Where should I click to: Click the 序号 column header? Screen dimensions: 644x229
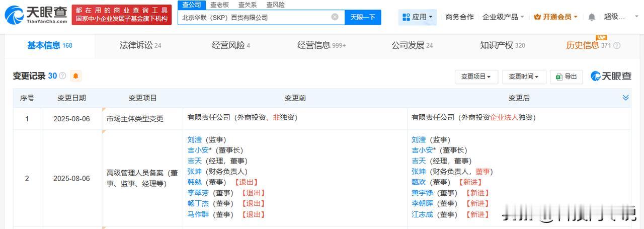(x=27, y=98)
